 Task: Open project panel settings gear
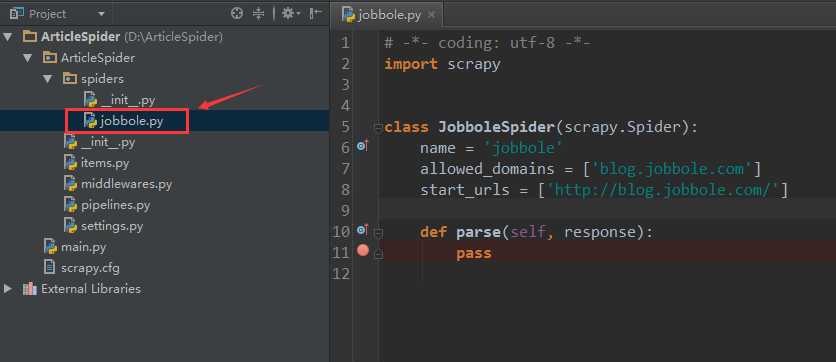[x=291, y=13]
